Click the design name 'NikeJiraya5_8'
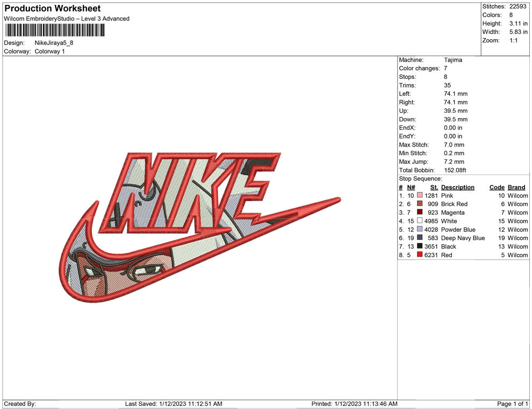Image resolution: width=532 pixels, height=409 pixels. (54, 43)
